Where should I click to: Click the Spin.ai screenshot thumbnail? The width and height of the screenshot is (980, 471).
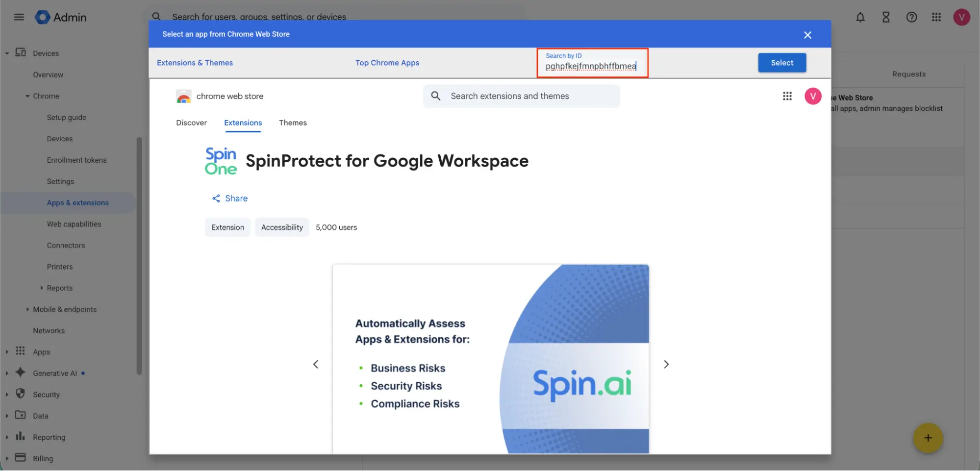point(491,359)
